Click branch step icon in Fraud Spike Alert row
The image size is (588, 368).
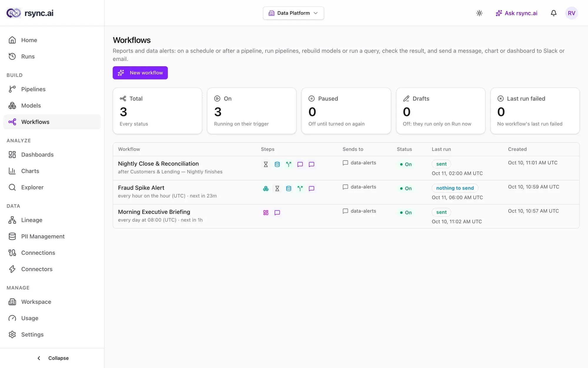300,188
